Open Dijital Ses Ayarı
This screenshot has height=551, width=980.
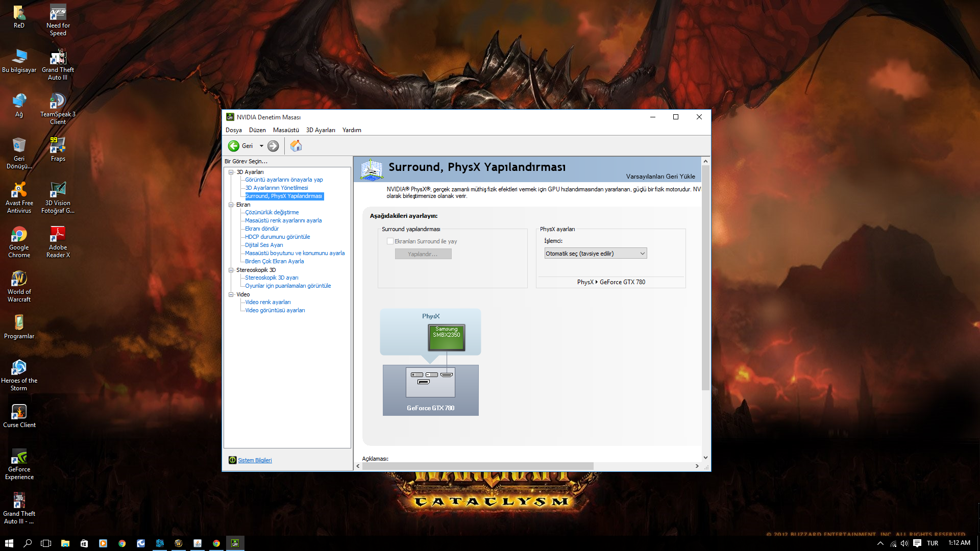coord(264,245)
